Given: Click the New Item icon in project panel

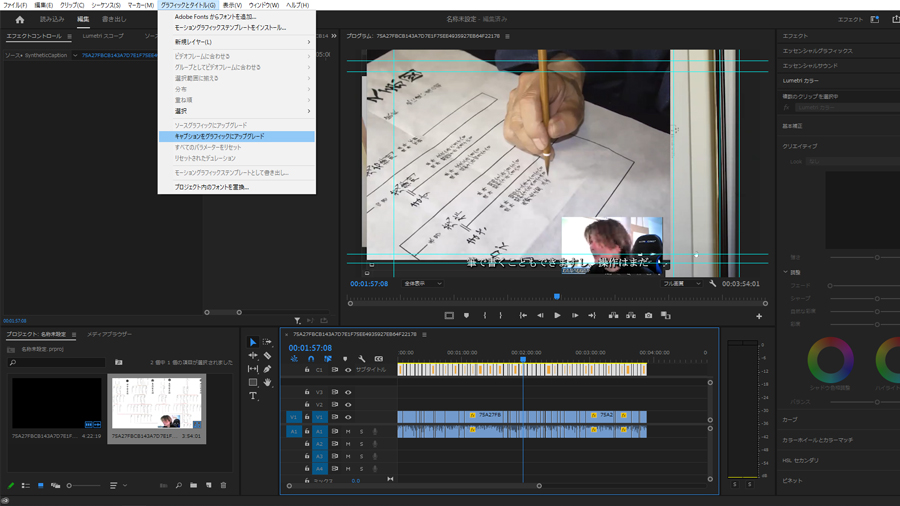Looking at the screenshot, I should click(x=208, y=485).
